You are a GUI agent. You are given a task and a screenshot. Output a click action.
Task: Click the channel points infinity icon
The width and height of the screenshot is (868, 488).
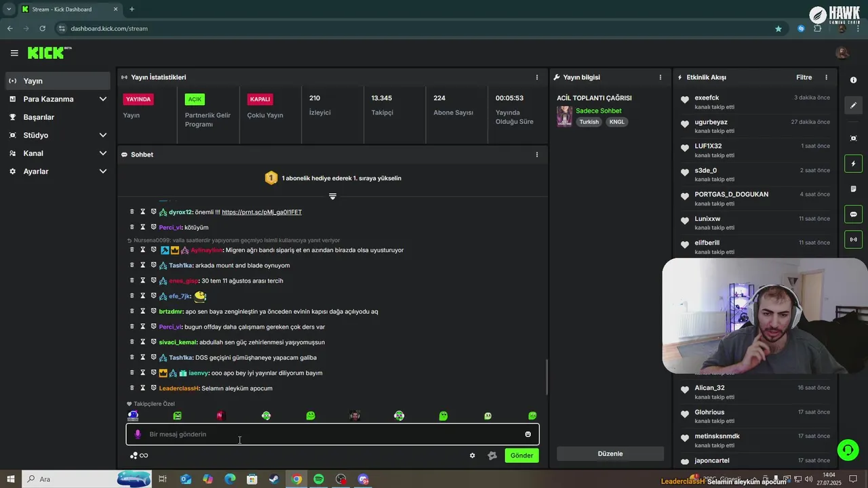(x=139, y=455)
